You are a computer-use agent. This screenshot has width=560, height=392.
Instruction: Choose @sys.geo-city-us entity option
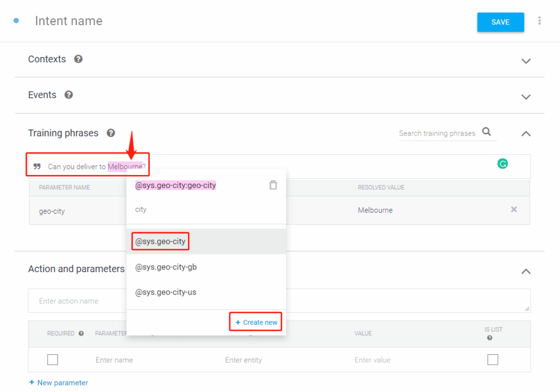[166, 292]
